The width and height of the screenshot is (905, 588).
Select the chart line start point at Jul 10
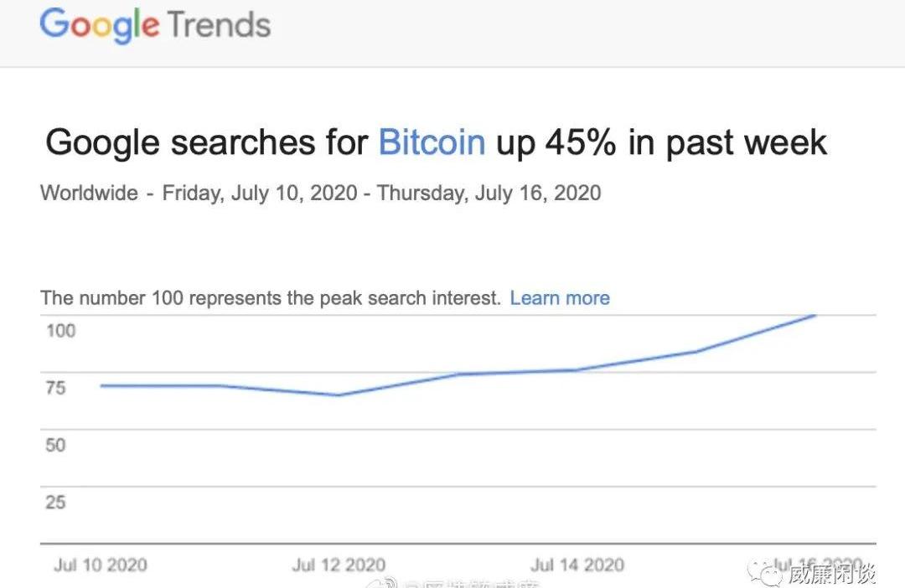pyautogui.click(x=102, y=385)
